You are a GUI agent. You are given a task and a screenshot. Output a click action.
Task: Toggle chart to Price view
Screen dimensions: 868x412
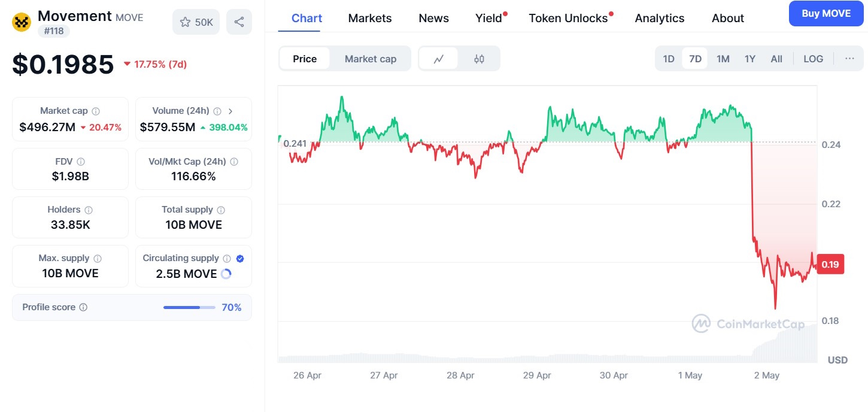[x=305, y=59]
